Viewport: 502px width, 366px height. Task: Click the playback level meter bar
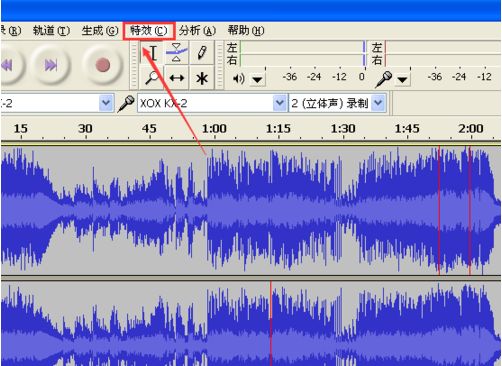tap(302, 53)
